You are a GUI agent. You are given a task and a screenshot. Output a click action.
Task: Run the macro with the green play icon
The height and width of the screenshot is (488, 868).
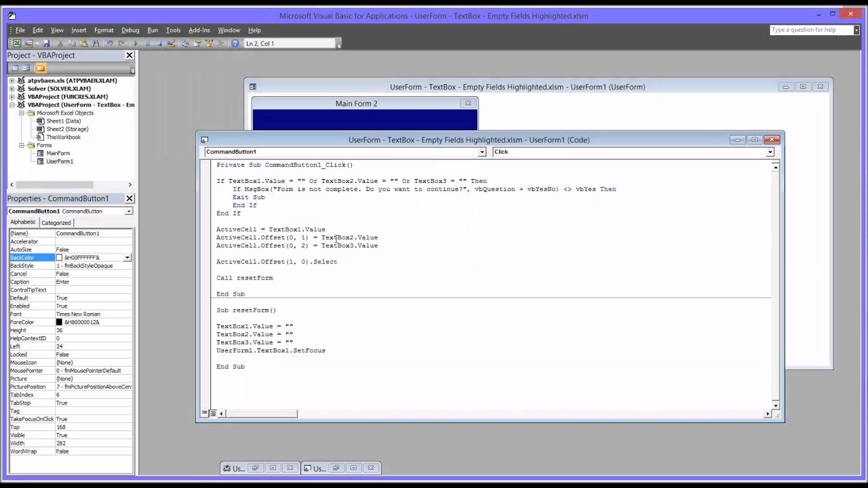point(136,43)
